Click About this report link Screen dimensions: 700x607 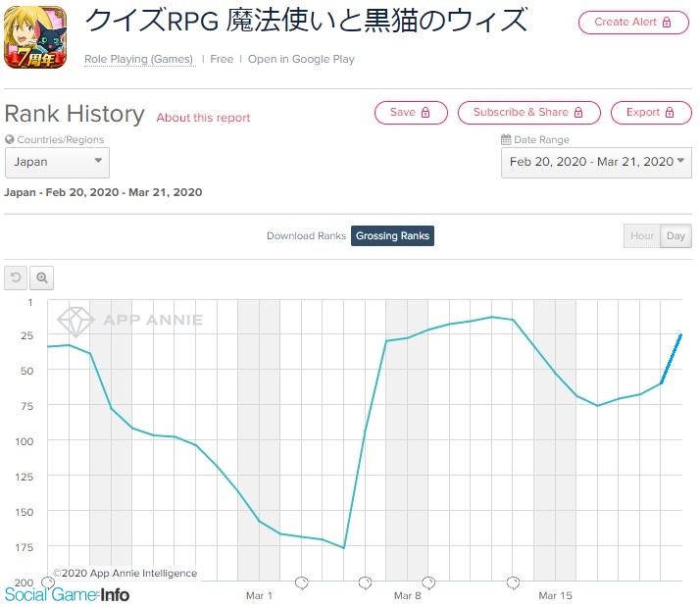(x=203, y=118)
